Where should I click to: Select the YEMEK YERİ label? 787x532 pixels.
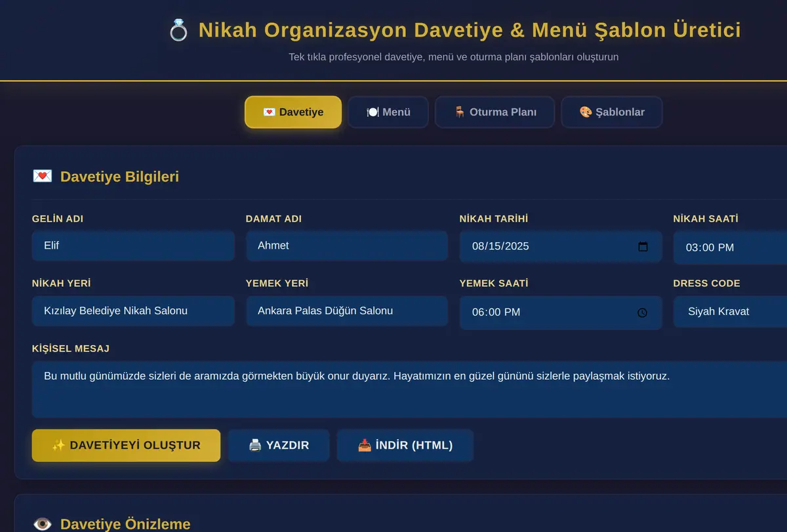coord(277,283)
